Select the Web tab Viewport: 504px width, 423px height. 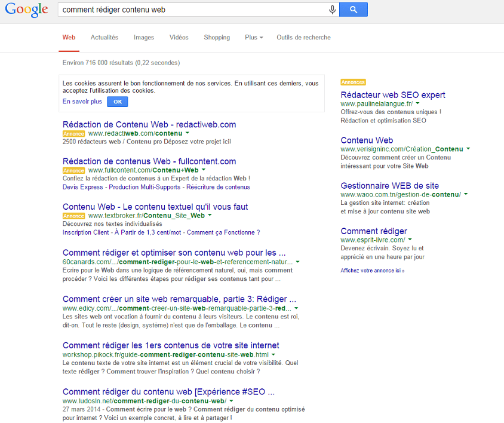click(69, 37)
